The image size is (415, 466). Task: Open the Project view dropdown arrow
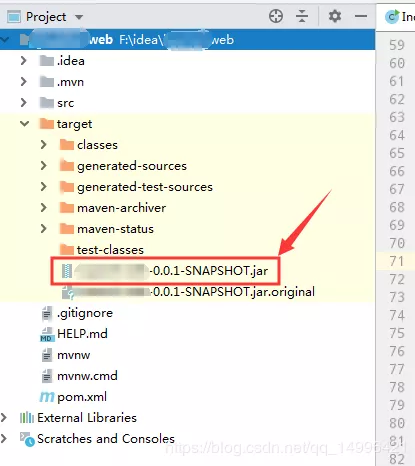coord(79,17)
